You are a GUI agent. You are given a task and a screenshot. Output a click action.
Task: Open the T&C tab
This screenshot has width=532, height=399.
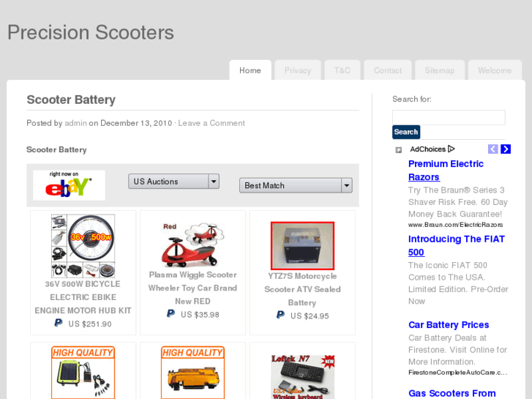[x=342, y=70]
